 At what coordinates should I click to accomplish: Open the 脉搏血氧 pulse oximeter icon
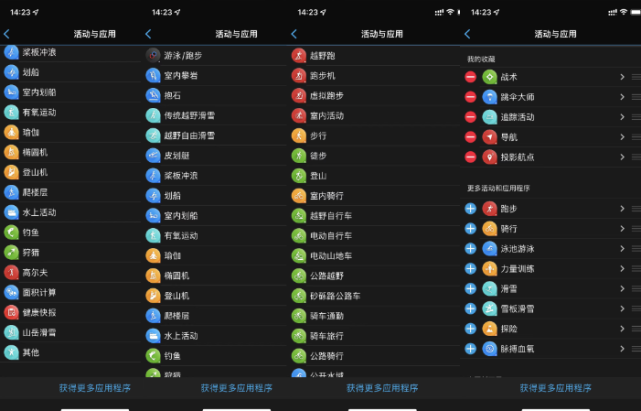489,349
